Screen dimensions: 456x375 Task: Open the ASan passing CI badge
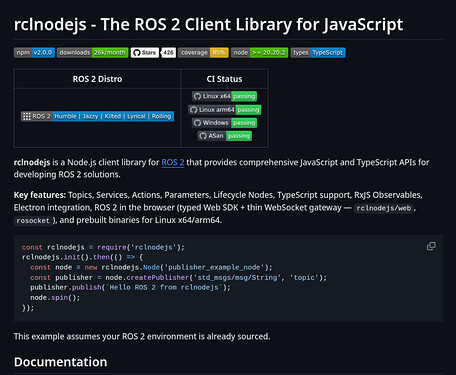[x=224, y=136]
